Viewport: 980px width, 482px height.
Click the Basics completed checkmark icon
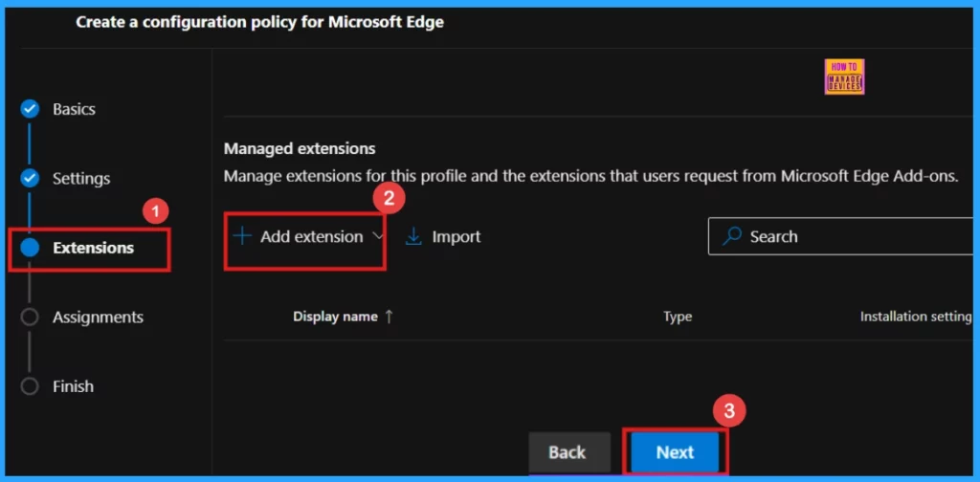(30, 109)
